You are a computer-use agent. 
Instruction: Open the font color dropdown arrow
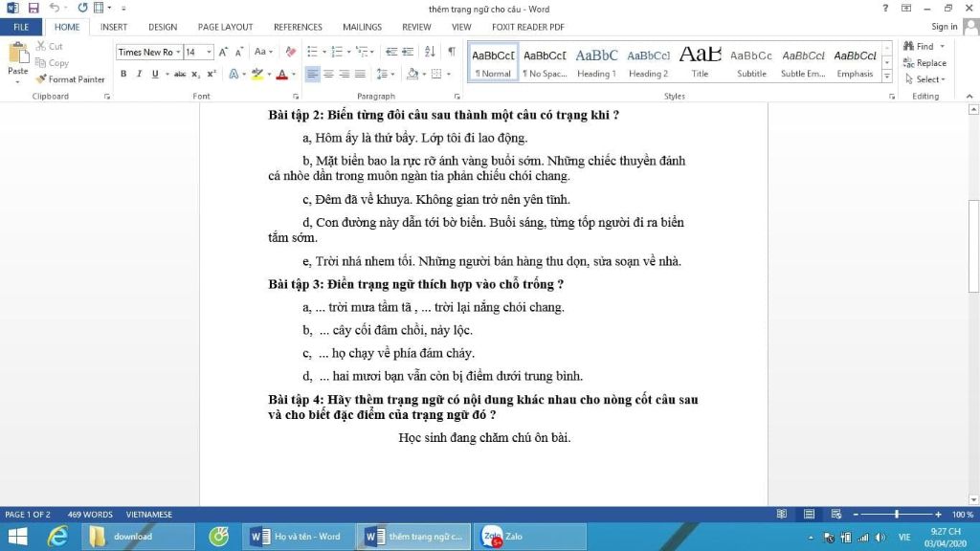coord(294,74)
